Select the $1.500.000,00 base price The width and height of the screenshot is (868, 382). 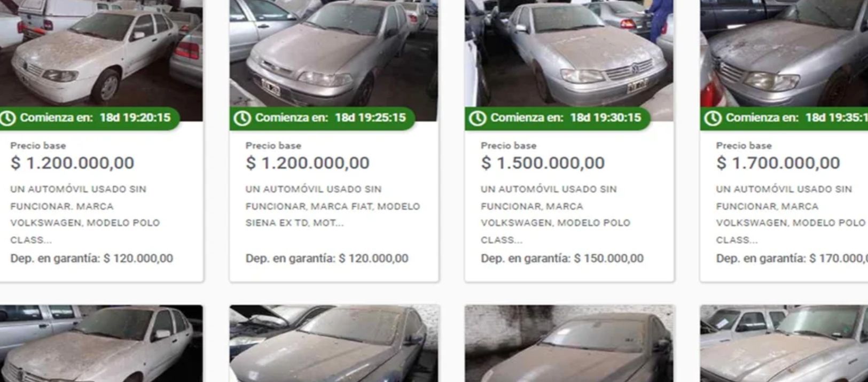543,163
